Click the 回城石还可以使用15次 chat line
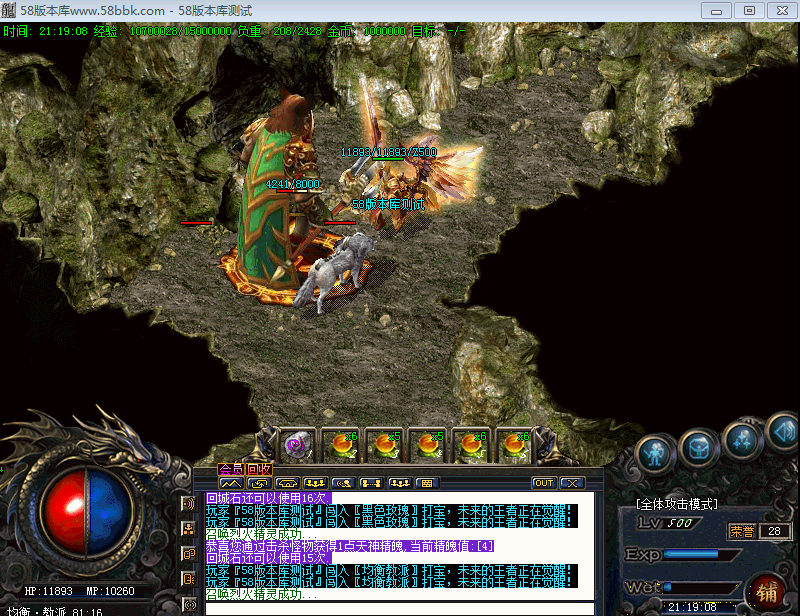 point(269,558)
